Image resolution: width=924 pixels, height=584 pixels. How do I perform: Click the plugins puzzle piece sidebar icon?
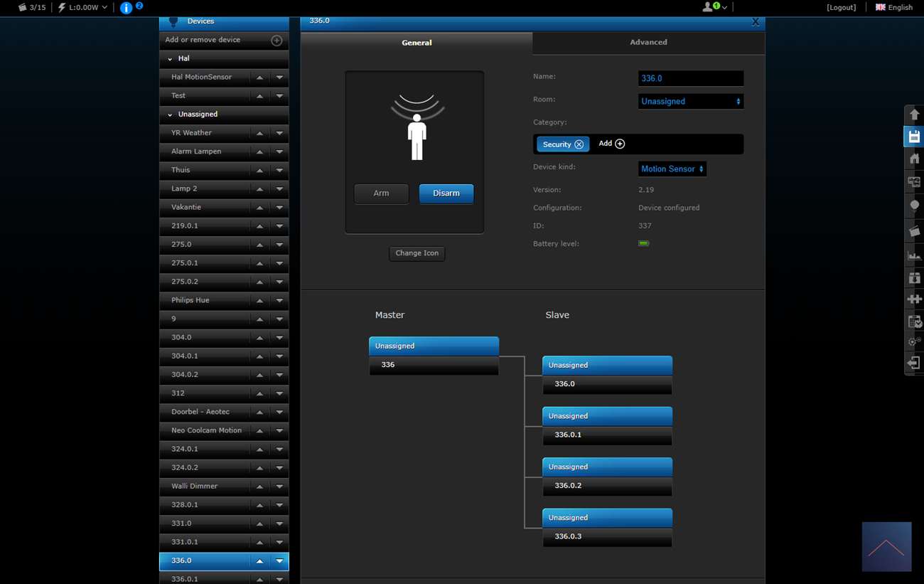coord(914,299)
